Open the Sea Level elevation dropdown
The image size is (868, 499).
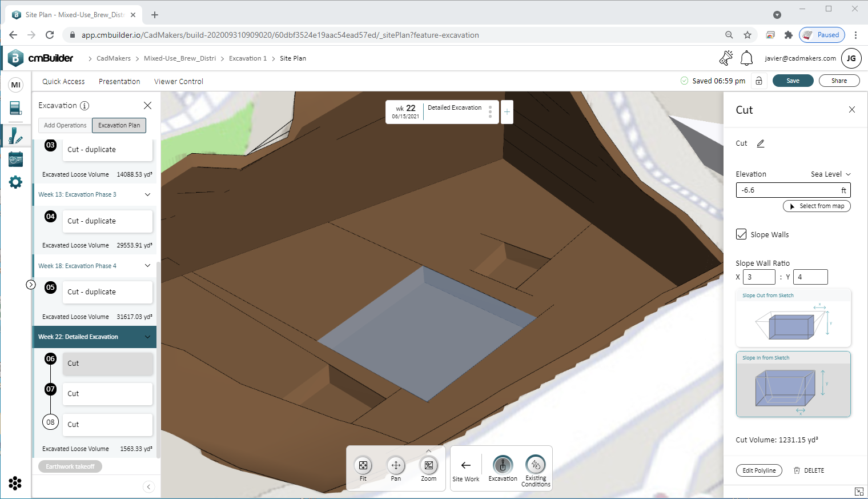[x=831, y=174]
